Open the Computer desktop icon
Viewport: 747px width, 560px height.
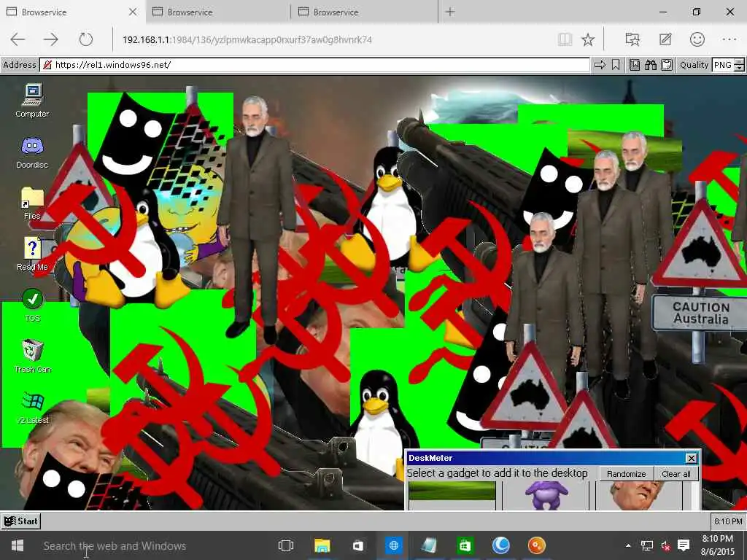[x=32, y=101]
